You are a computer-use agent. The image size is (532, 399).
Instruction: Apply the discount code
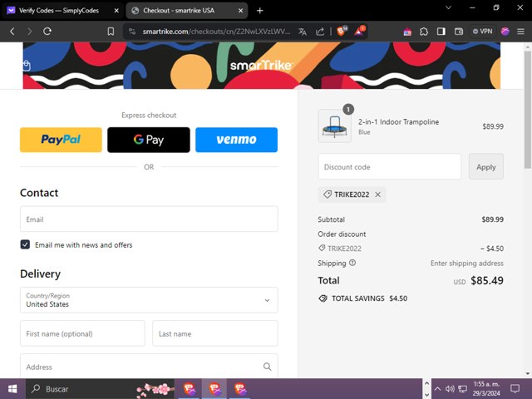[x=485, y=166]
